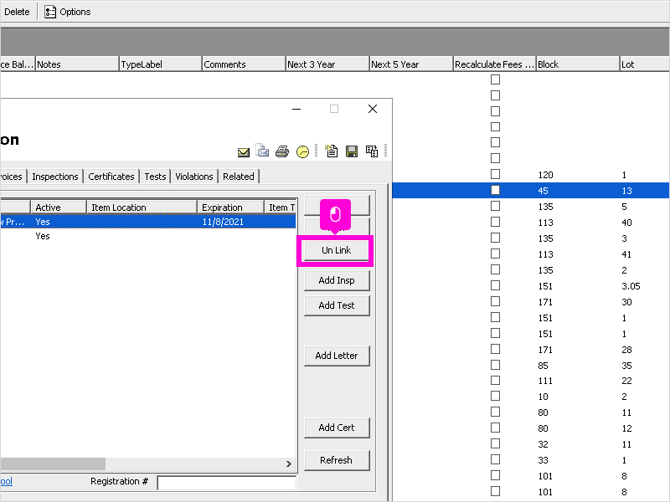
Task: Select the row with Block 80 Lot 11
Action: (531, 412)
